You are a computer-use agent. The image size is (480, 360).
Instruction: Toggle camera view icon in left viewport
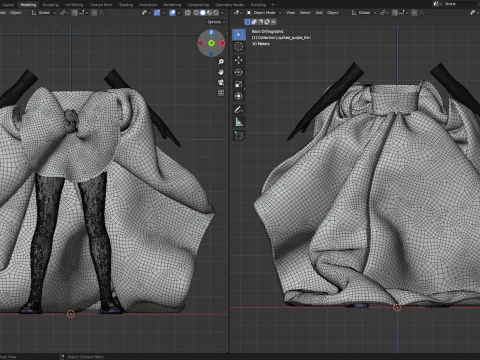[221, 82]
